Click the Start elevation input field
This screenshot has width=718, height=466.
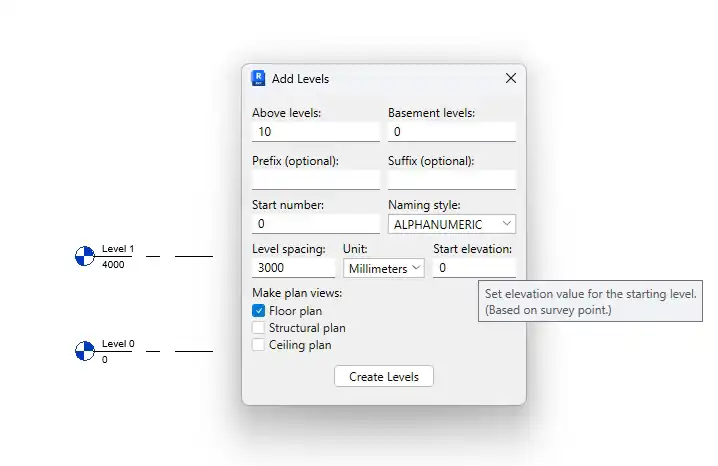(474, 268)
